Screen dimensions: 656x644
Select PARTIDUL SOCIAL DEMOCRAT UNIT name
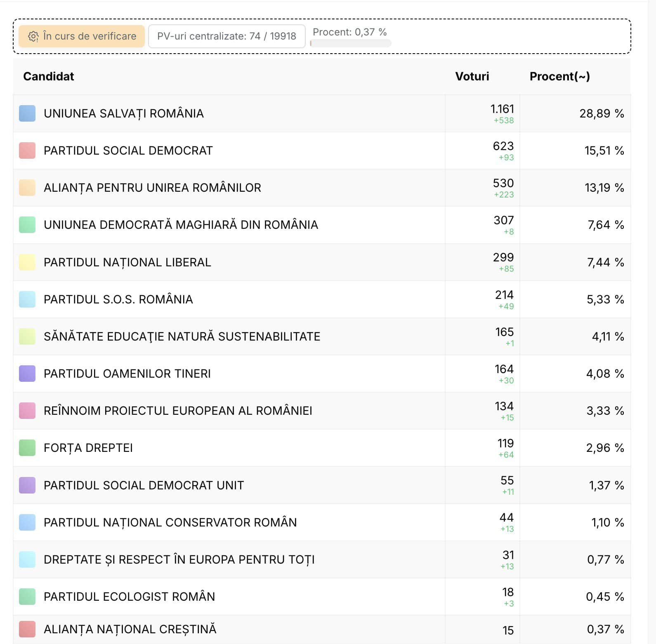tap(144, 485)
